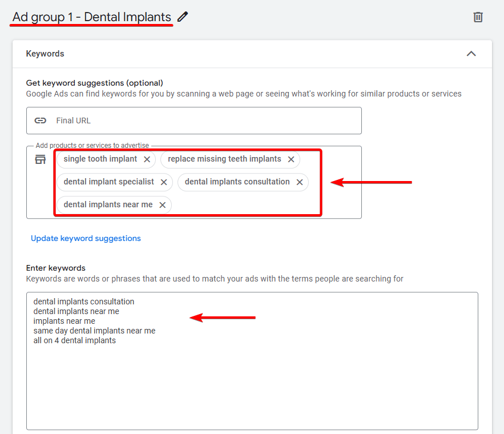Remove the 'single tooth implant' chip
The width and height of the screenshot is (504, 434).
tap(147, 159)
